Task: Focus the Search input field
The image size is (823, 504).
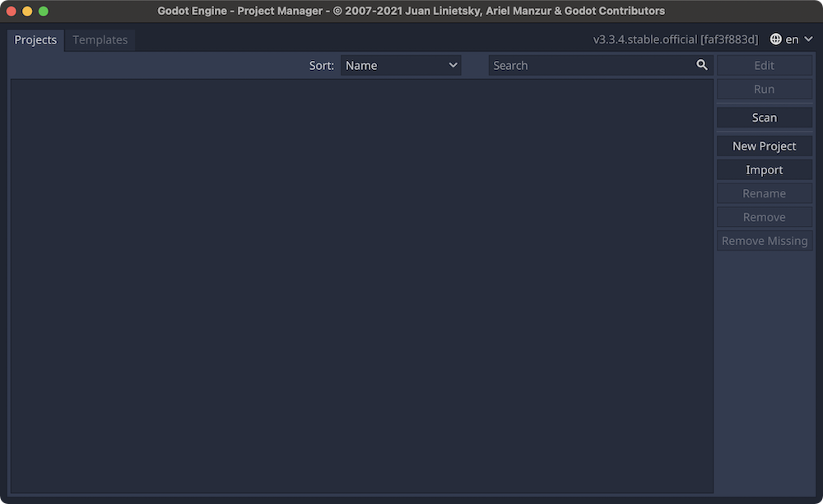Action: click(601, 66)
